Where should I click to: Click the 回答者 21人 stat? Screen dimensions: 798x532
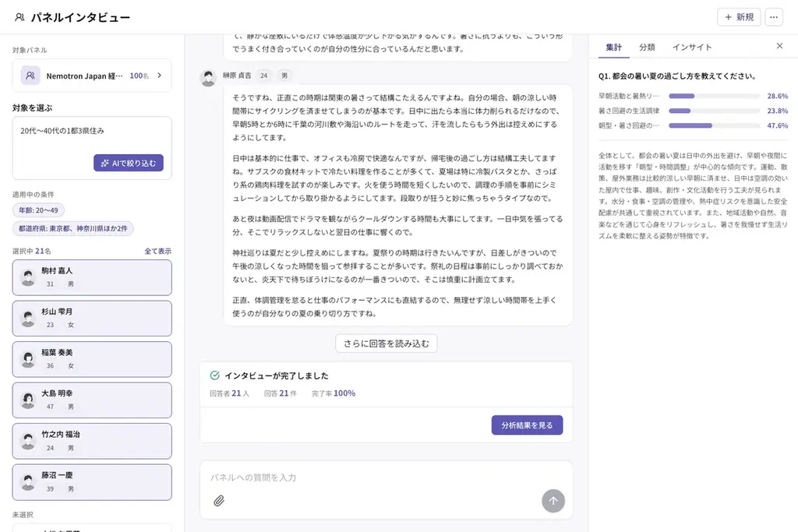click(x=230, y=393)
